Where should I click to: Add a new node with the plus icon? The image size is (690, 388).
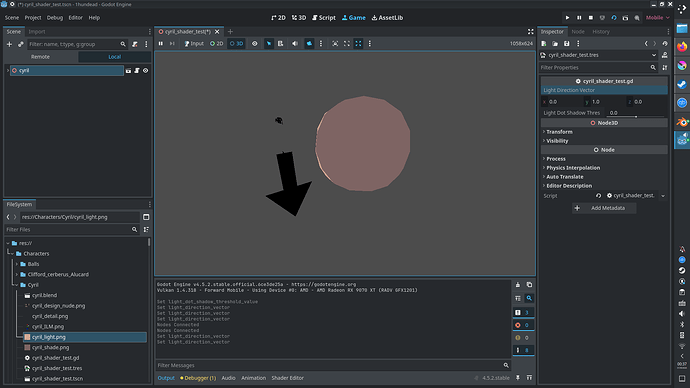9,44
